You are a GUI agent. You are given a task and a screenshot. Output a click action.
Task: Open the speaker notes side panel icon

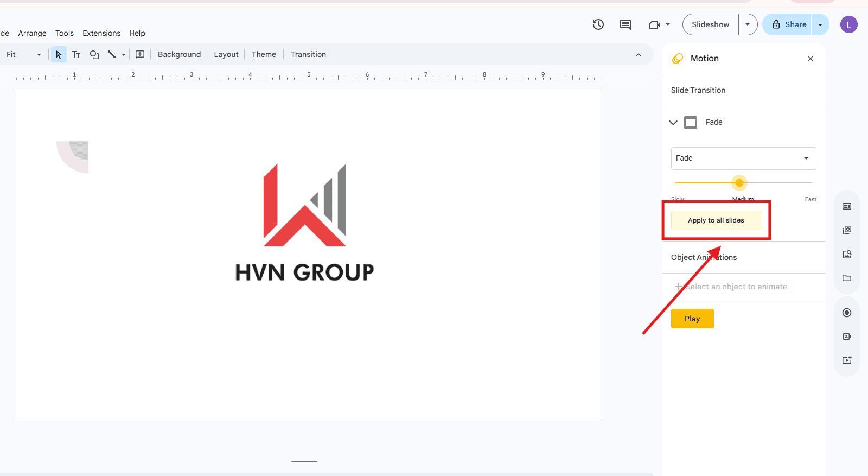pyautogui.click(x=847, y=206)
